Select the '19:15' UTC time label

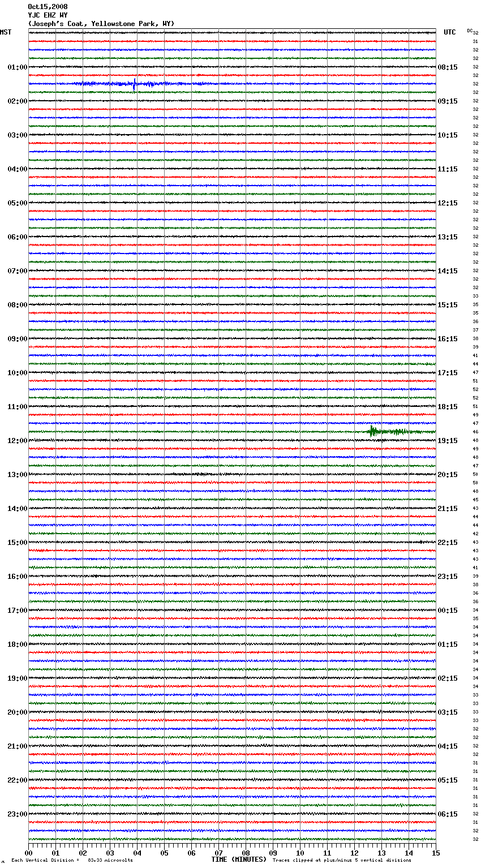[448, 441]
